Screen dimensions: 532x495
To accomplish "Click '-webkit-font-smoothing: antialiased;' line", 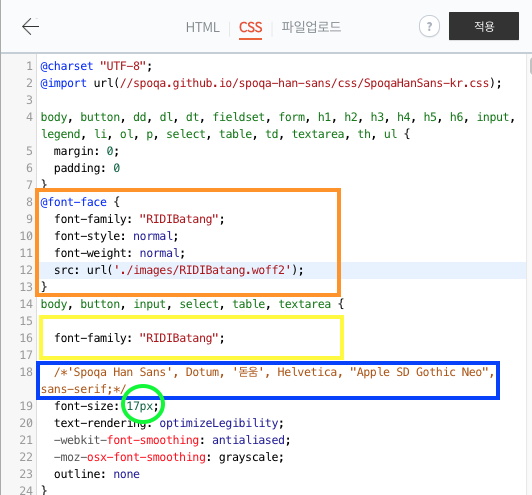I will [172, 440].
